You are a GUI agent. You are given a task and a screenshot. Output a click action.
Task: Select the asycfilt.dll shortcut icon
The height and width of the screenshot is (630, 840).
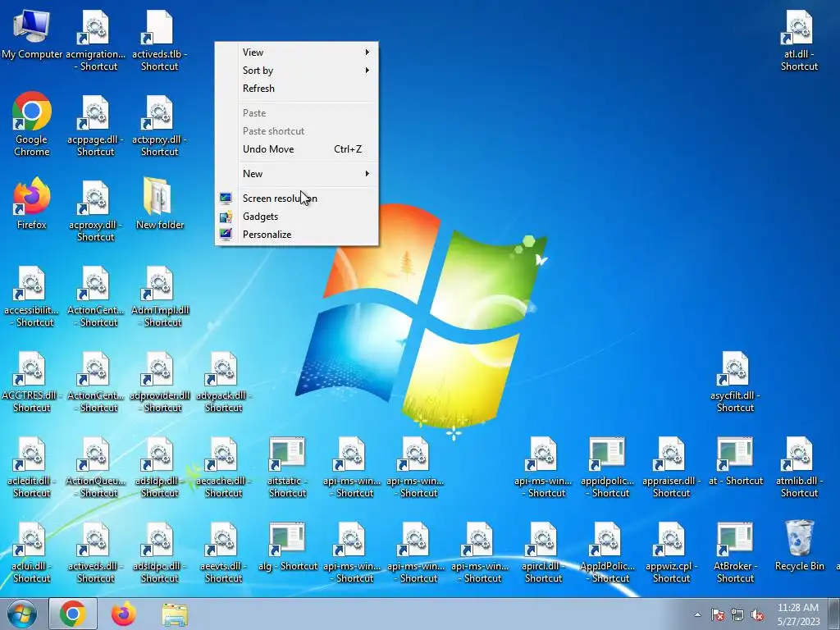(x=735, y=382)
